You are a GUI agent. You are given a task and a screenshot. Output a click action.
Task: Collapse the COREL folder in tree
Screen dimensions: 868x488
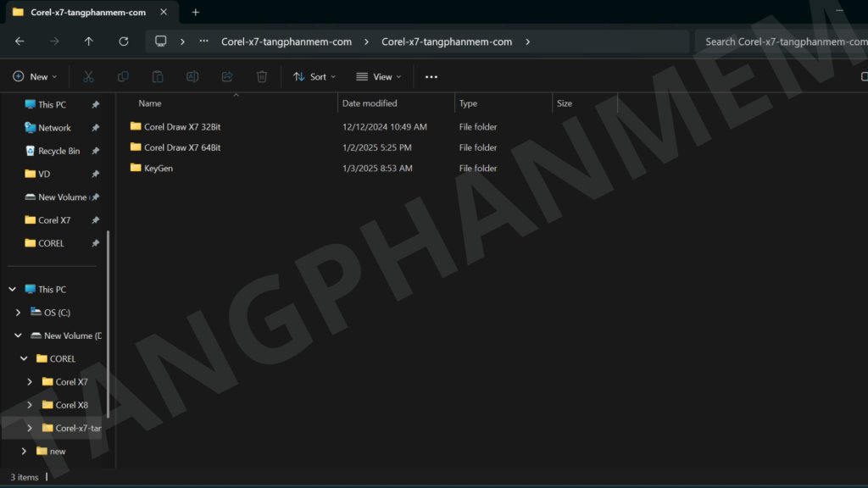(x=25, y=359)
